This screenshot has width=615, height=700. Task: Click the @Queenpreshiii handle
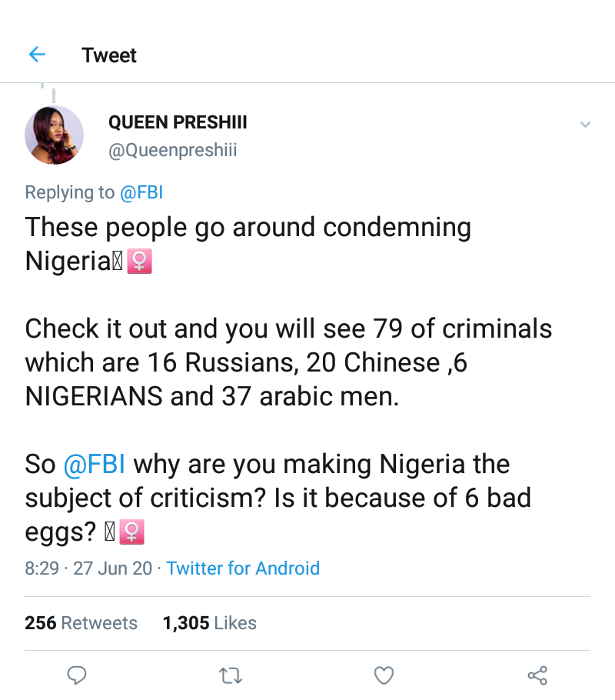tap(173, 151)
